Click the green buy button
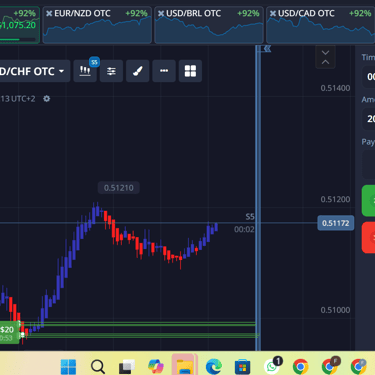 368,201
